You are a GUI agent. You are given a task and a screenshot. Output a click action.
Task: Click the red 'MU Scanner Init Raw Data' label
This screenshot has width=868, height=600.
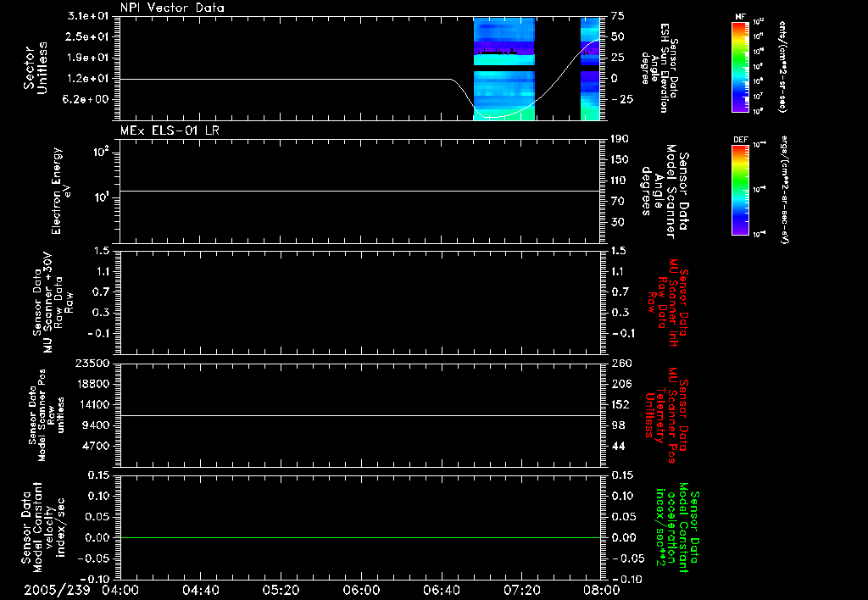(668, 303)
